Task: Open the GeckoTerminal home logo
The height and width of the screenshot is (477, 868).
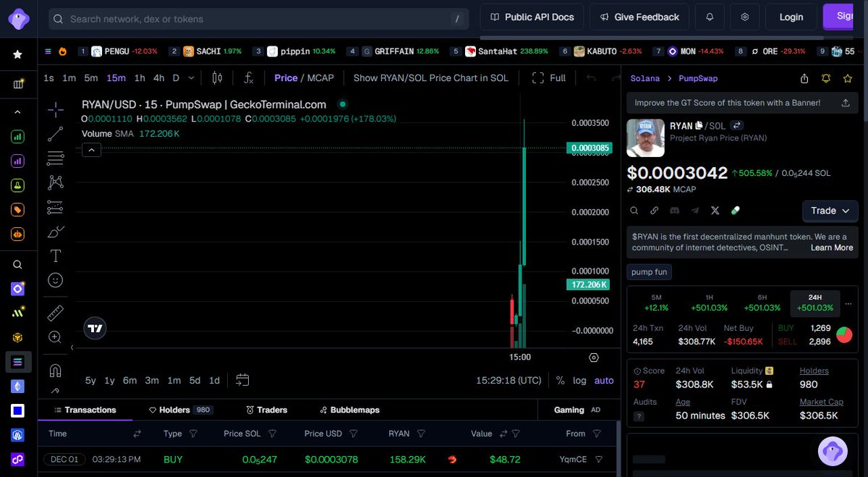Action: click(x=17, y=18)
